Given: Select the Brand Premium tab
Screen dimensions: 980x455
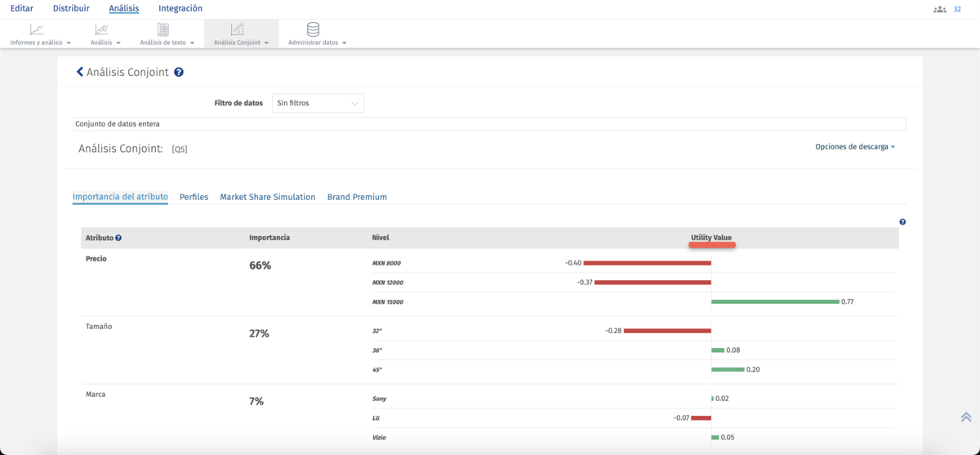Looking at the screenshot, I should tap(357, 197).
